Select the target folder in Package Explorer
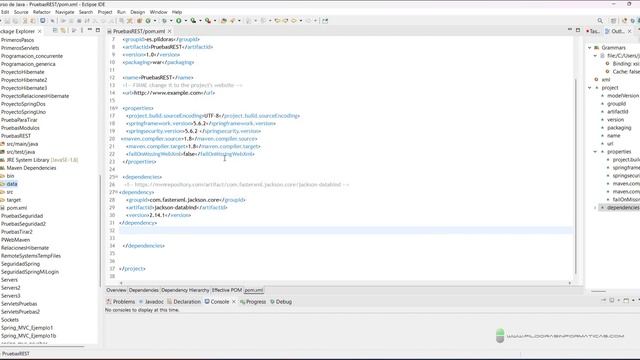The width and height of the screenshot is (640, 360). (x=13, y=200)
